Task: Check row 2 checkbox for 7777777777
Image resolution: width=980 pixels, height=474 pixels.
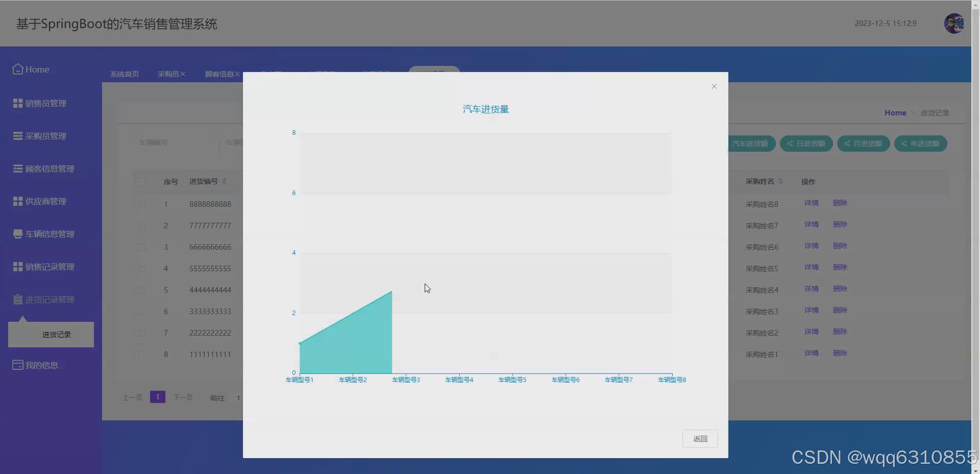Action: coord(142,226)
